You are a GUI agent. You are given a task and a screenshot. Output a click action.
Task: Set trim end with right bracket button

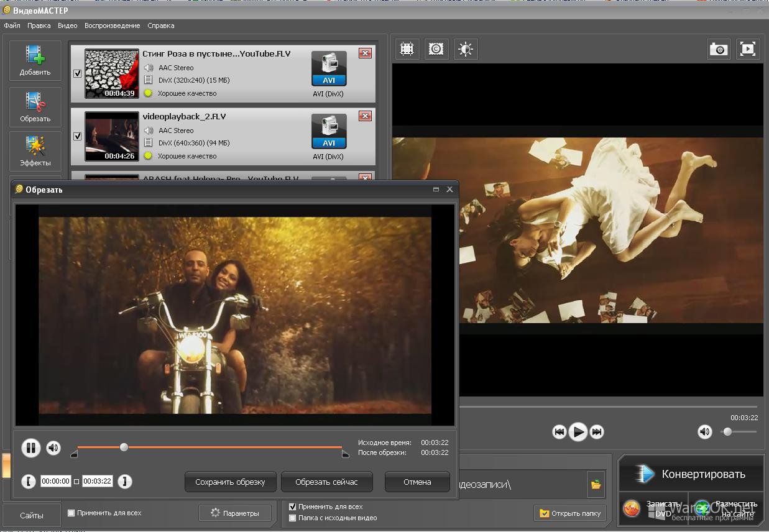(125, 481)
